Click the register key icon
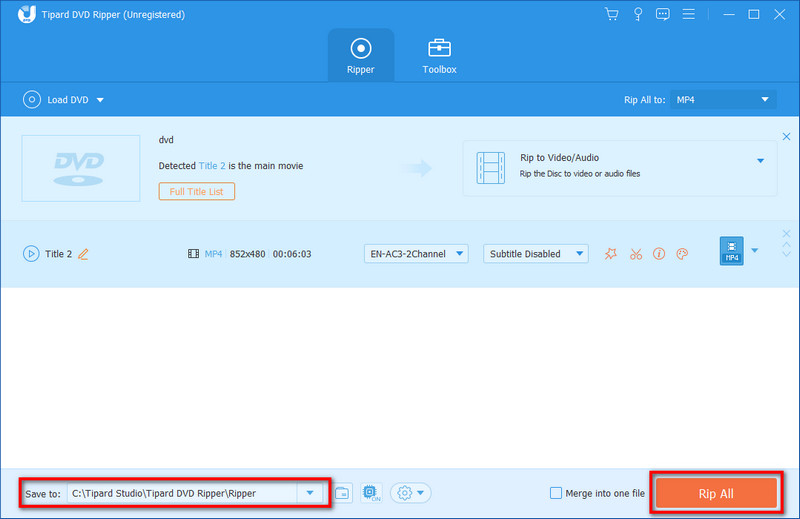 637,14
